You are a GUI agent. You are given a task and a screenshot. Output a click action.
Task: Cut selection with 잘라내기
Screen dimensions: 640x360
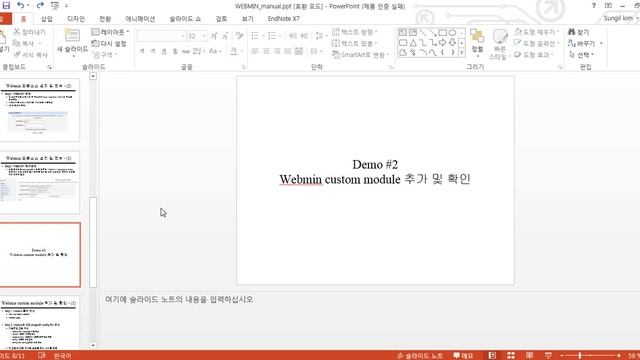coord(29,32)
